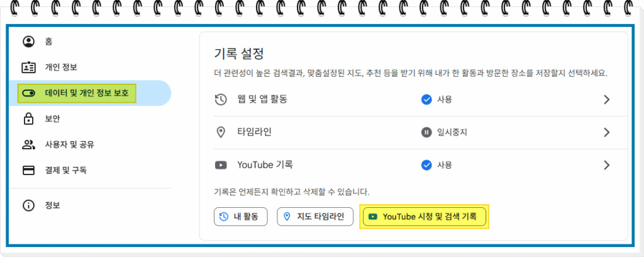Click the blue checkmark for 웹 및 앱 활동
Image resolution: width=644 pixels, height=257 pixels.
coord(426,100)
